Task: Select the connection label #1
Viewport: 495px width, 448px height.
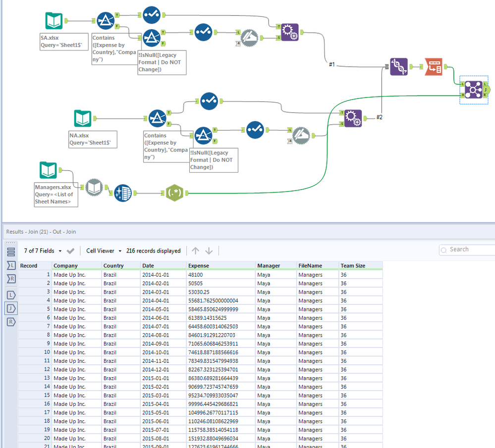Action: click(x=332, y=64)
